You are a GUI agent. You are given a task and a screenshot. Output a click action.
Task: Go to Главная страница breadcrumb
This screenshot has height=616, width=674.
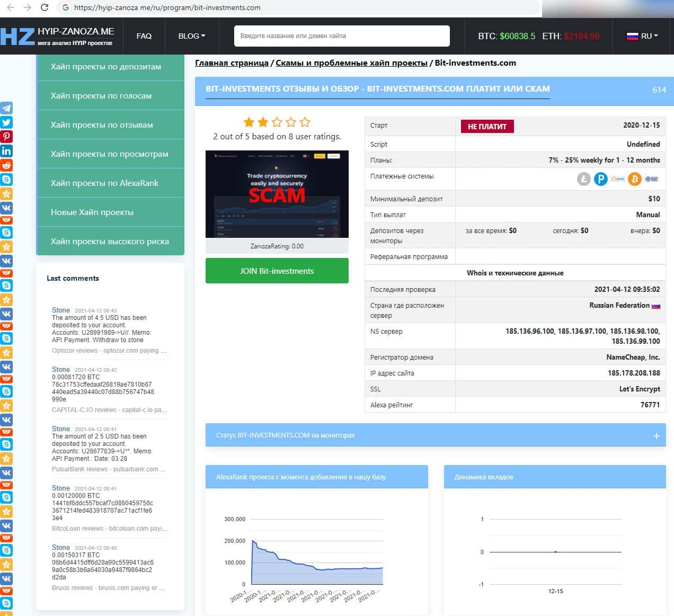[232, 63]
